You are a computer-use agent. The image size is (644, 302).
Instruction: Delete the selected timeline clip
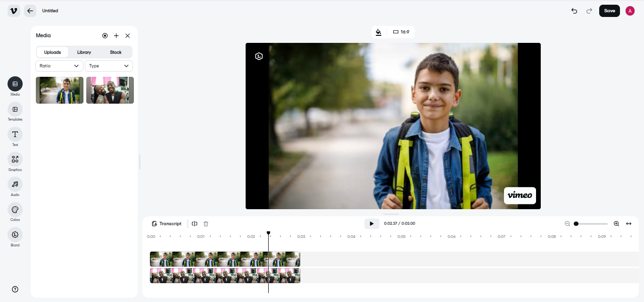[x=206, y=223]
